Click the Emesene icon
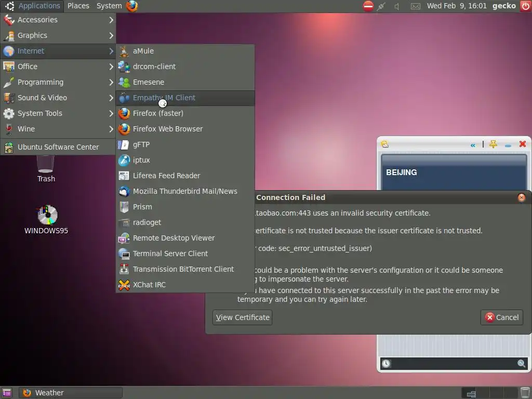This screenshot has height=399, width=532. coord(124,82)
